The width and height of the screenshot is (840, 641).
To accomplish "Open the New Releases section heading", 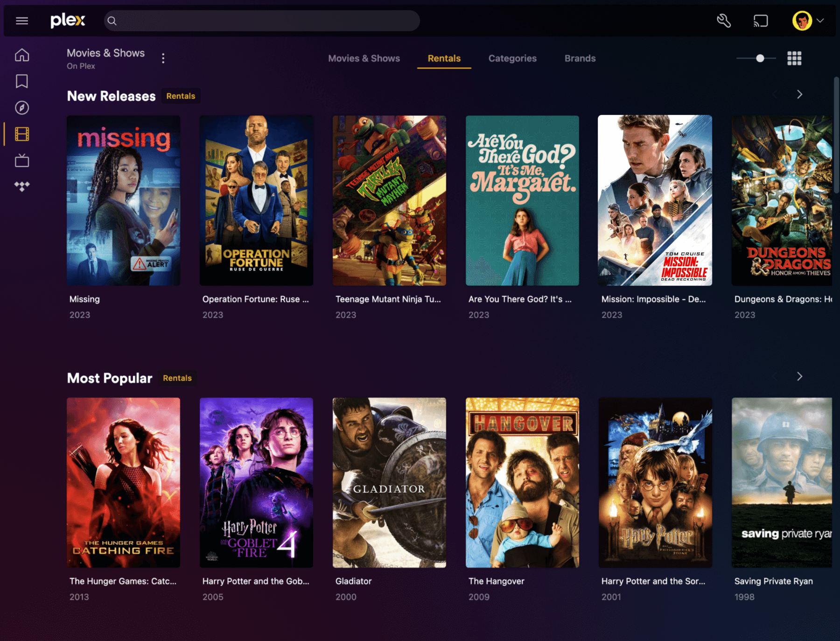I will tap(112, 96).
